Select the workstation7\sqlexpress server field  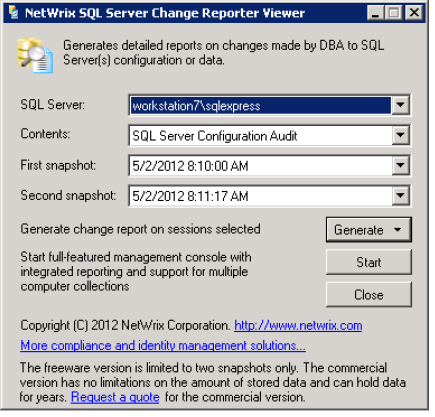260,106
